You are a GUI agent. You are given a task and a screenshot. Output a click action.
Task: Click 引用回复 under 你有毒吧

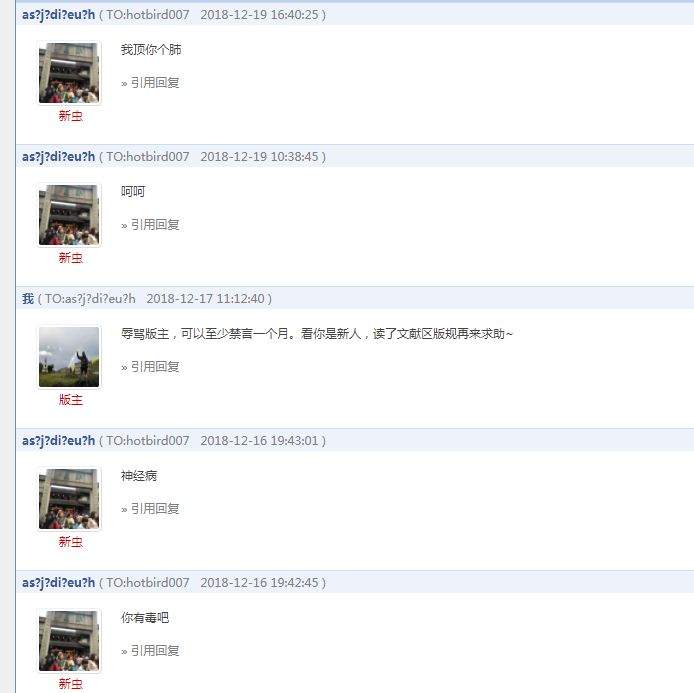point(154,651)
